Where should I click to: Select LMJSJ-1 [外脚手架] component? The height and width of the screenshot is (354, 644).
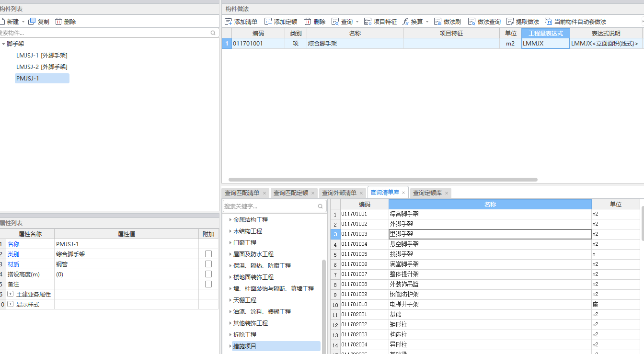[42, 55]
